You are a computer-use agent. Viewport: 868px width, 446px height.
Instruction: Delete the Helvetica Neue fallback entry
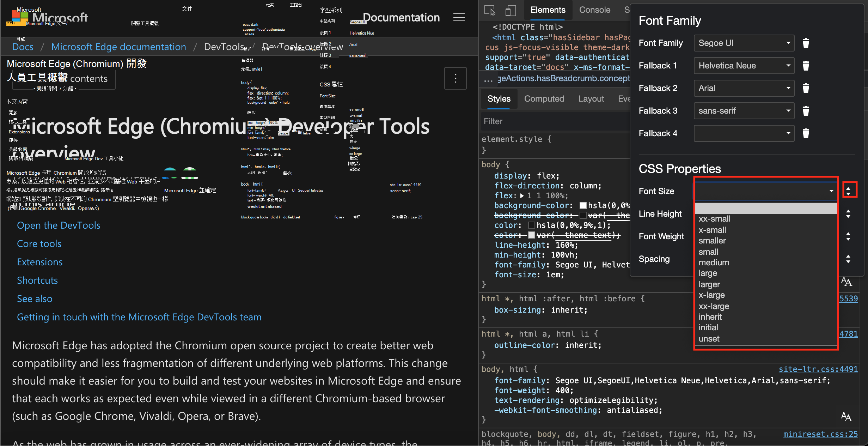(806, 66)
